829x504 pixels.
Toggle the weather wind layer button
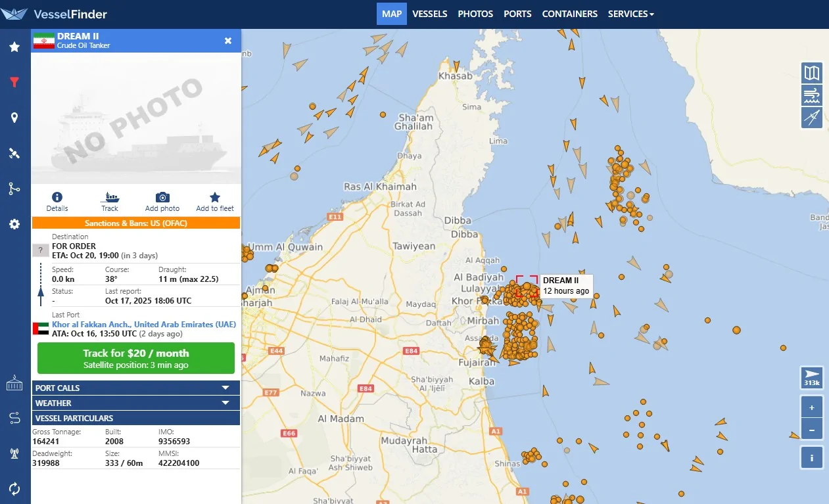(812, 95)
